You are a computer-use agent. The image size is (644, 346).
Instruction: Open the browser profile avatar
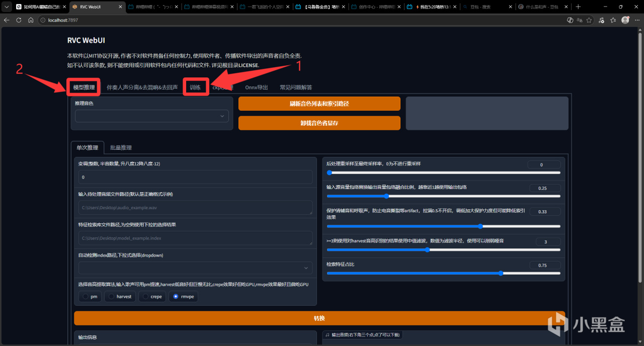[625, 20]
